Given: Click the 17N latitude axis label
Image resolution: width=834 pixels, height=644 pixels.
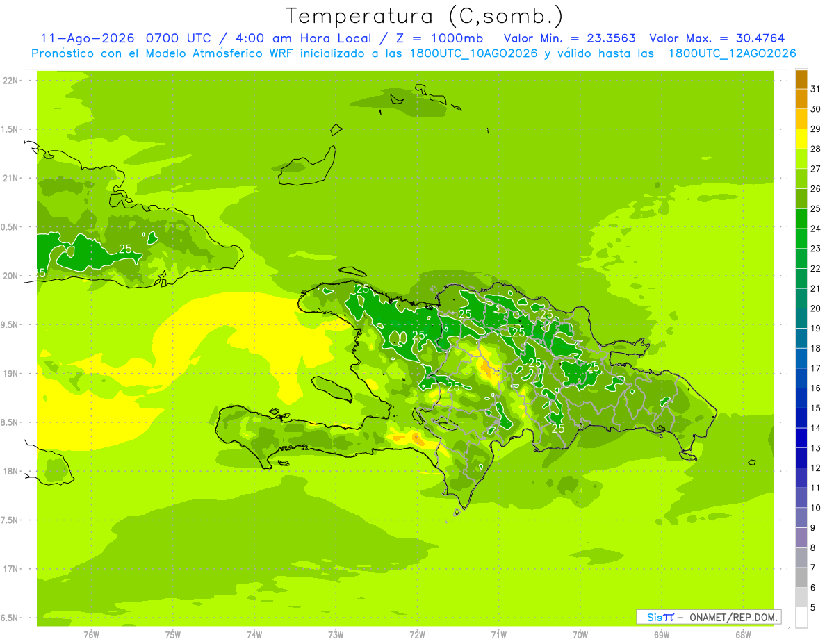Looking at the screenshot, I should (11, 569).
